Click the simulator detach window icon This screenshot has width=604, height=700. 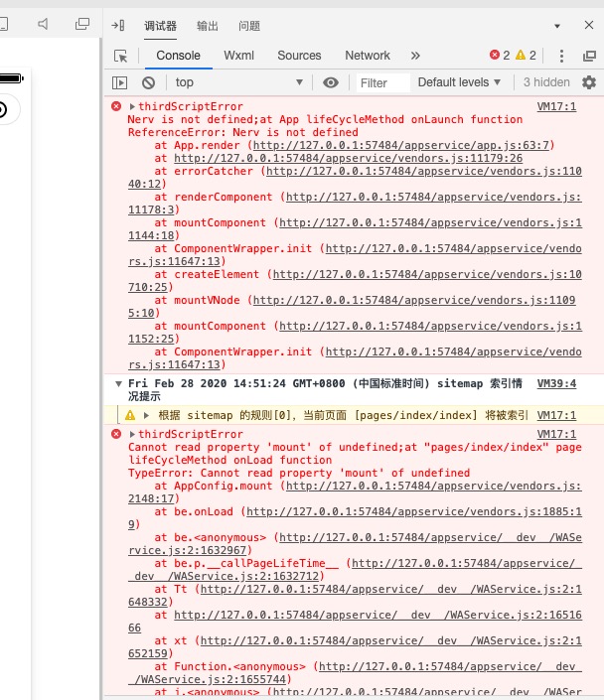tap(82, 24)
